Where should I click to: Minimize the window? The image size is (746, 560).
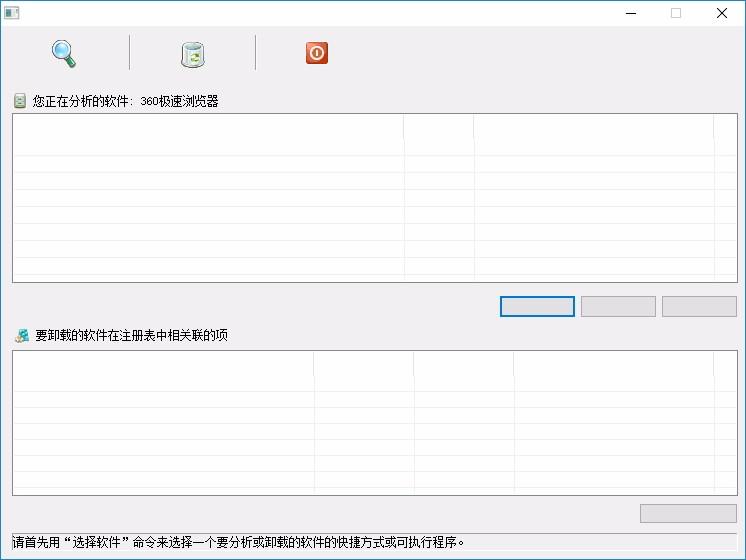(631, 13)
